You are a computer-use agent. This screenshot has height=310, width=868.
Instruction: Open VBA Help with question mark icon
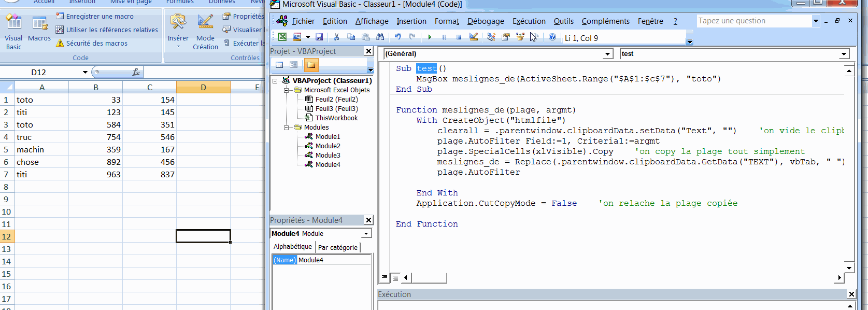pyautogui.click(x=552, y=37)
